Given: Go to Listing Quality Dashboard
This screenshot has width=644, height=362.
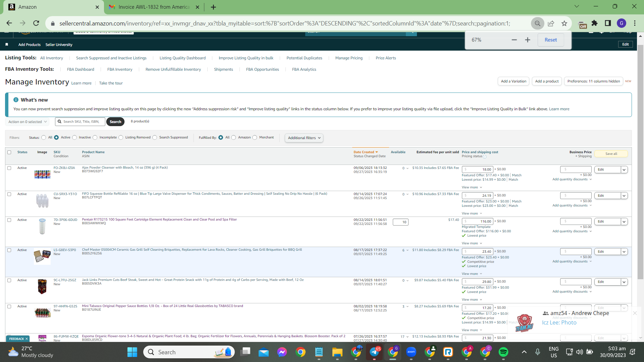Looking at the screenshot, I should [x=182, y=58].
